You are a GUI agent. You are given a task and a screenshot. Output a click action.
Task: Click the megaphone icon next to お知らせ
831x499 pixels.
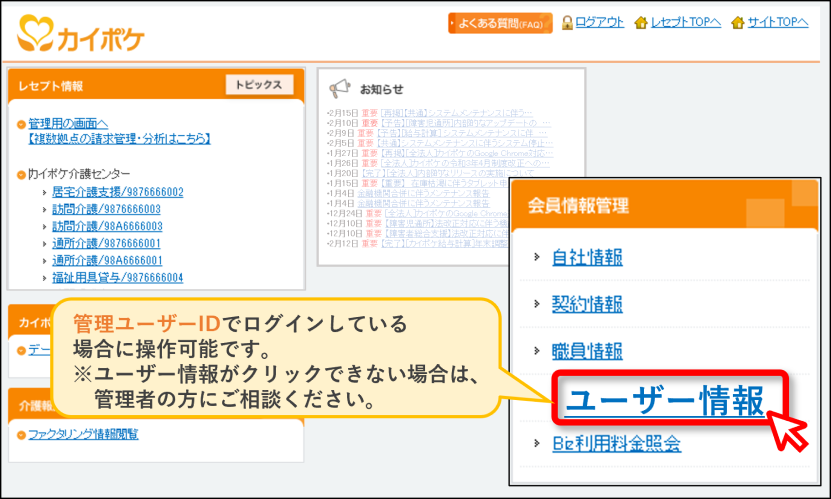pos(339,88)
